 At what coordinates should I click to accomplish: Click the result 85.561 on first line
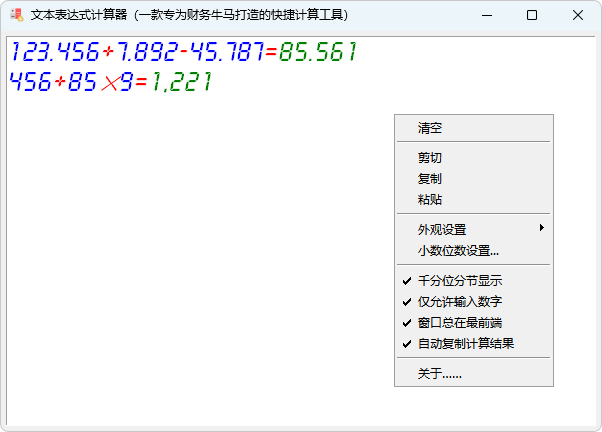(318, 52)
